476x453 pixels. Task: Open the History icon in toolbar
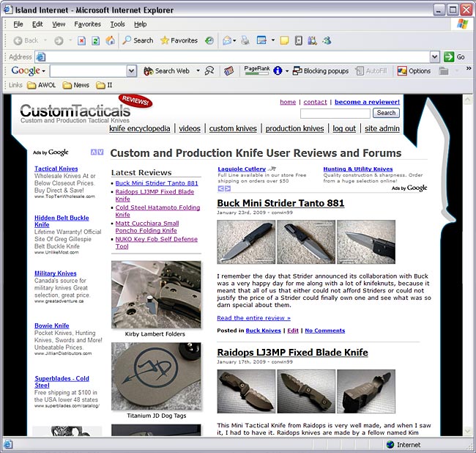[209, 40]
